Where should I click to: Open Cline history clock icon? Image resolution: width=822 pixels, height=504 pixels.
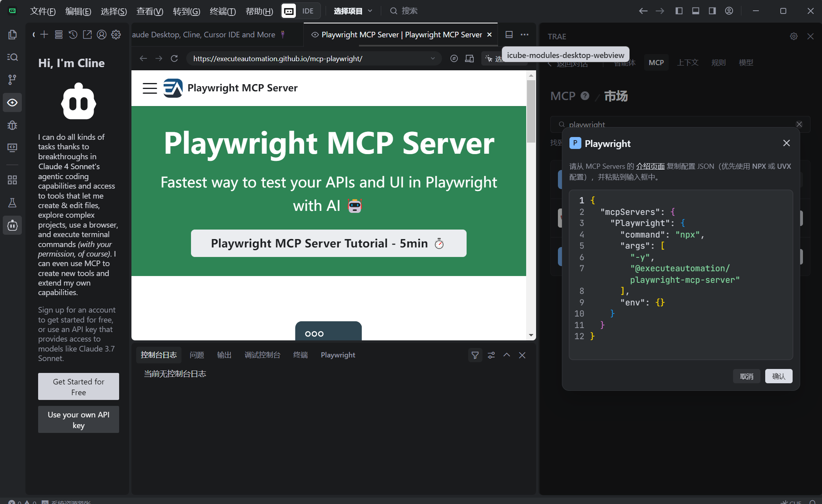pos(73,35)
